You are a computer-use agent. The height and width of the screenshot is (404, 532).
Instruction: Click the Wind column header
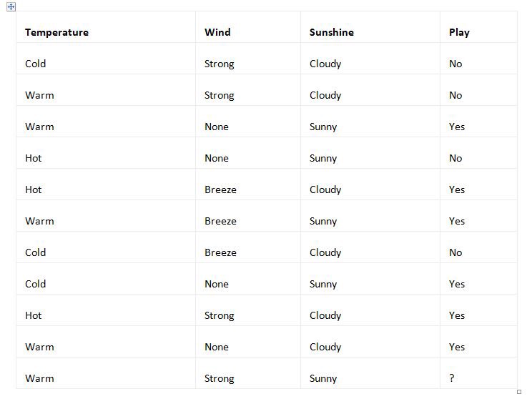(217, 32)
